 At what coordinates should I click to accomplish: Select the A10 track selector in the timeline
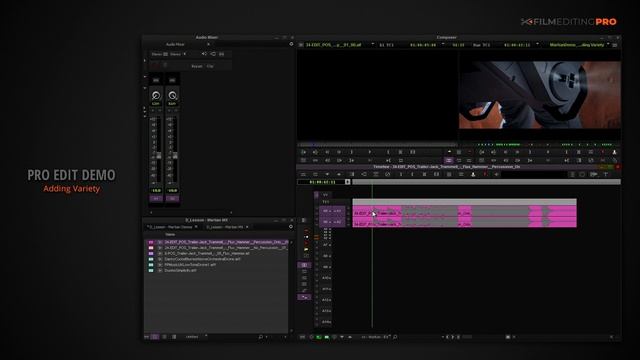(326, 278)
